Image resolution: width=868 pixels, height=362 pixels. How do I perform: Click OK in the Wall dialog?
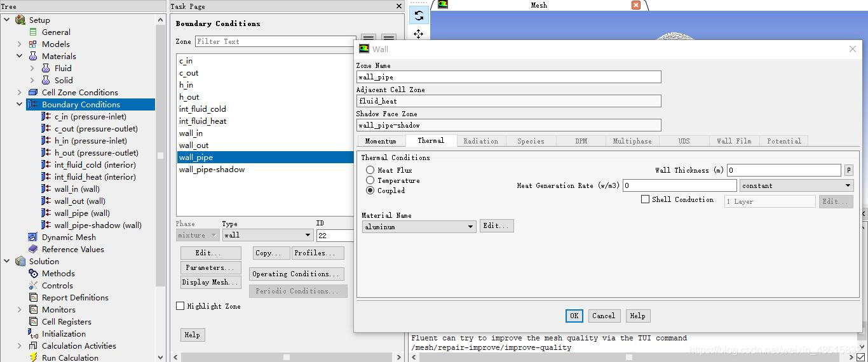coord(574,316)
